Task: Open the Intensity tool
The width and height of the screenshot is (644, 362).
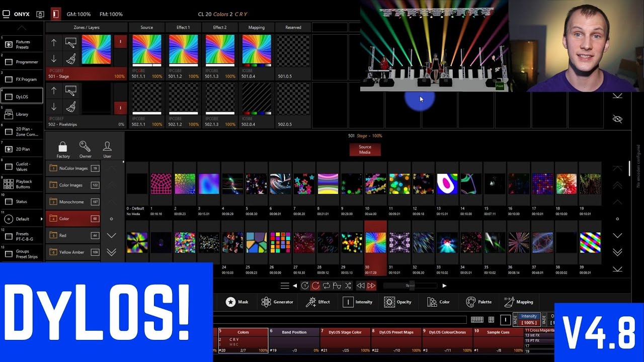Action: pyautogui.click(x=358, y=302)
